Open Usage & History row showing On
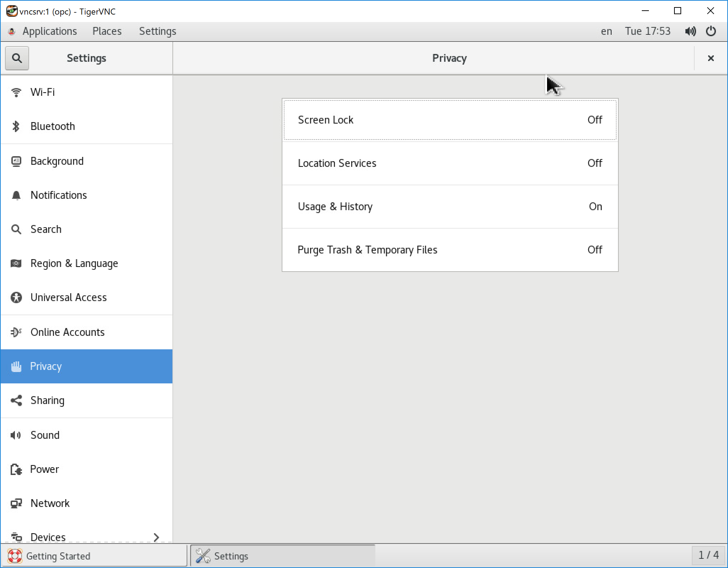The image size is (728, 568). pyautogui.click(x=450, y=207)
